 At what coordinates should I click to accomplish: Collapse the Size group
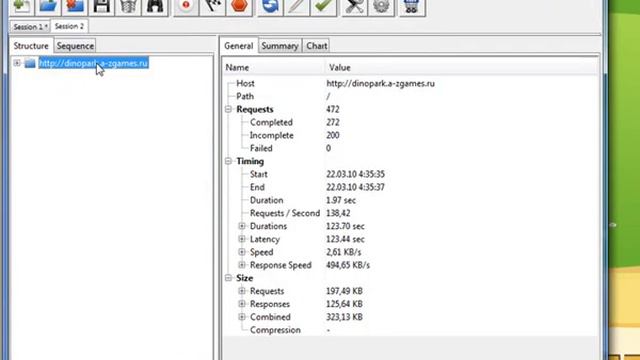click(x=228, y=278)
